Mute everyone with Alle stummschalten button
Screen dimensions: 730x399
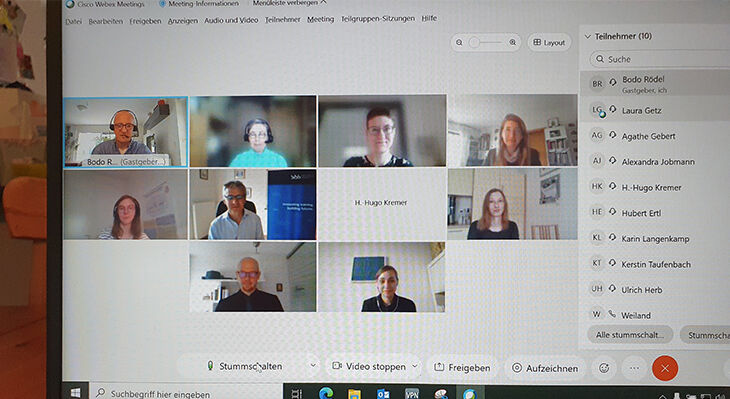pyautogui.click(x=630, y=334)
